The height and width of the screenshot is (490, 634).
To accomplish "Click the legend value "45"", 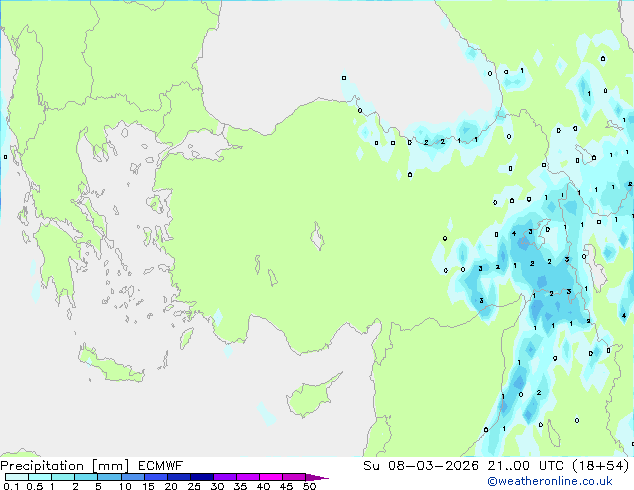I will point(286,486).
